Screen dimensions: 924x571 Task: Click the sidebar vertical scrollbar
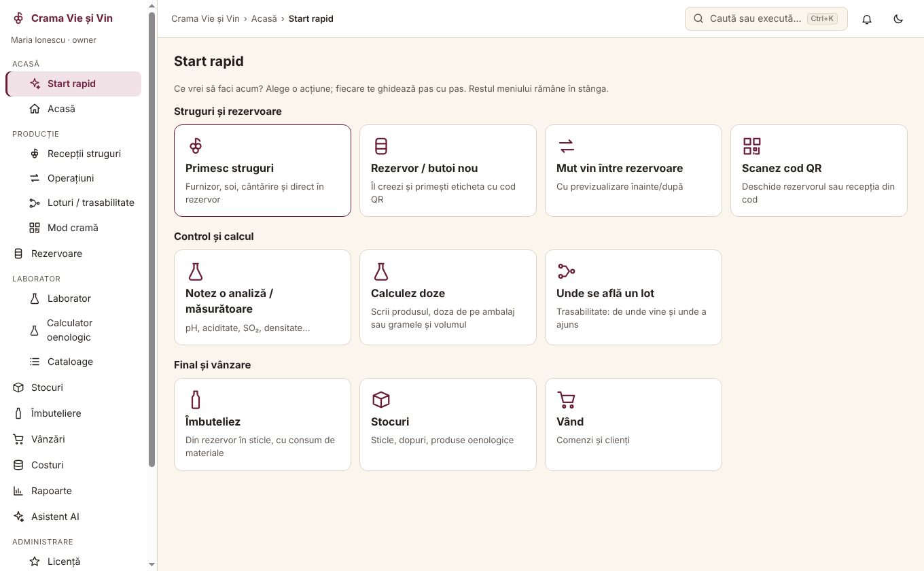point(152,238)
